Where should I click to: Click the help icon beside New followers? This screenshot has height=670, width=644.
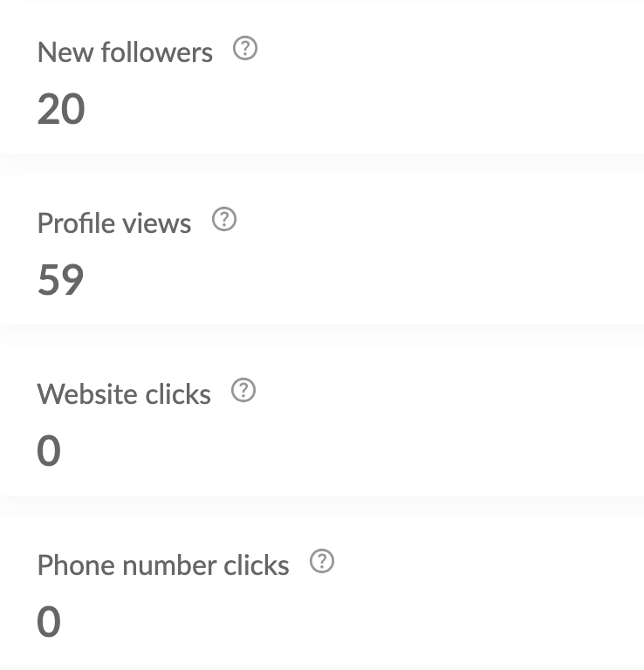coord(246,50)
